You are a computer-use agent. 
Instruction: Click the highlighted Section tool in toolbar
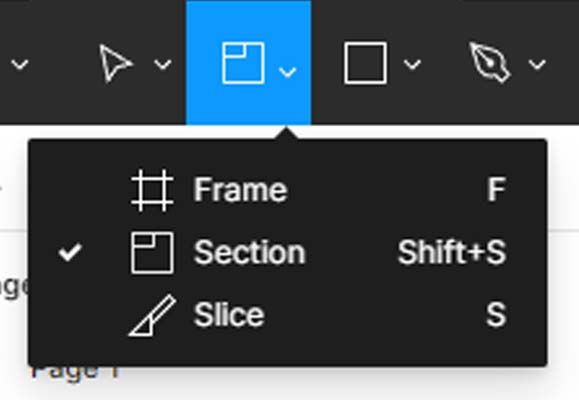point(243,63)
